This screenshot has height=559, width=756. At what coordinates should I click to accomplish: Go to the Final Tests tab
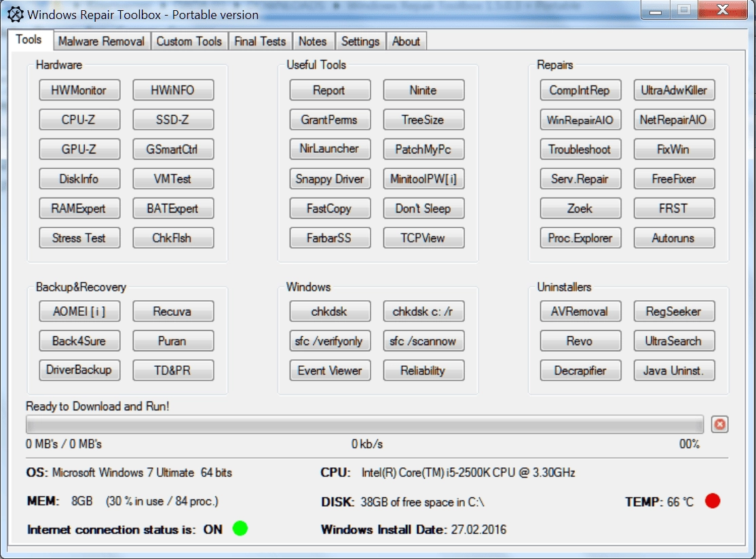pyautogui.click(x=260, y=41)
